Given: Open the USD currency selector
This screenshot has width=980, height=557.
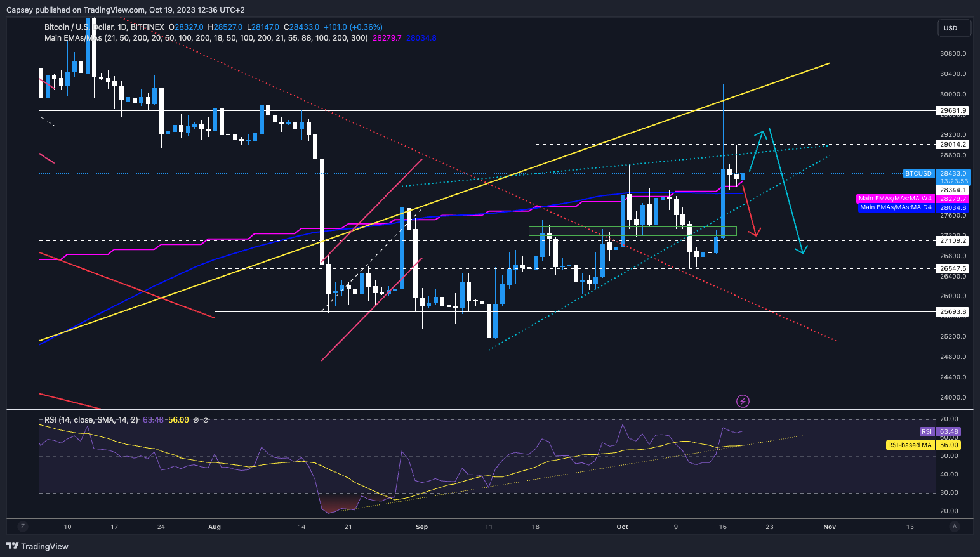Looking at the screenshot, I should click(954, 28).
